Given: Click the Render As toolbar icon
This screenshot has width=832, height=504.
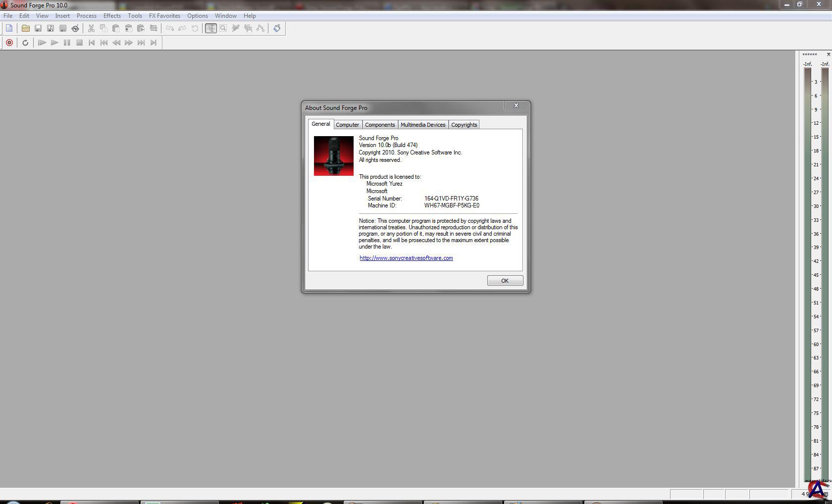Looking at the screenshot, I should click(62, 28).
